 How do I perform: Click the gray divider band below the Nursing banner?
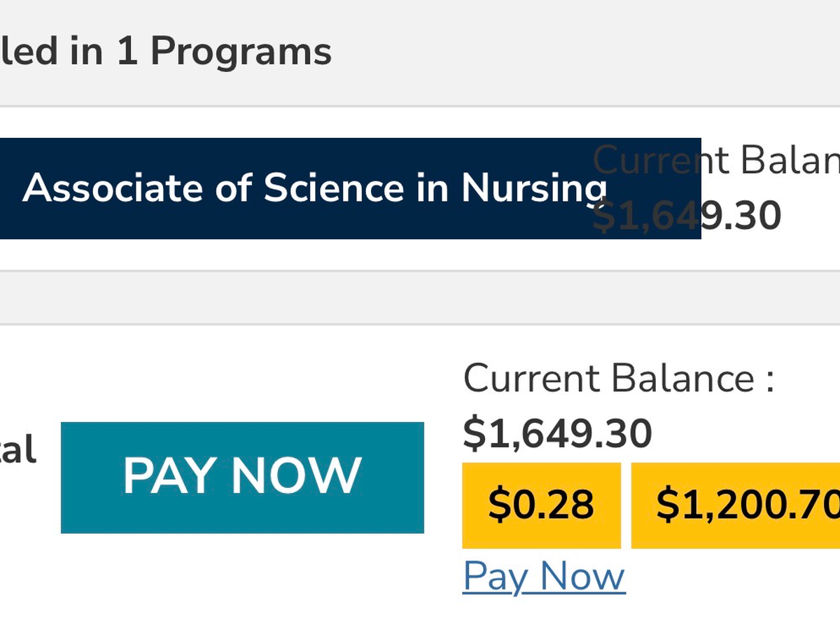(420, 297)
